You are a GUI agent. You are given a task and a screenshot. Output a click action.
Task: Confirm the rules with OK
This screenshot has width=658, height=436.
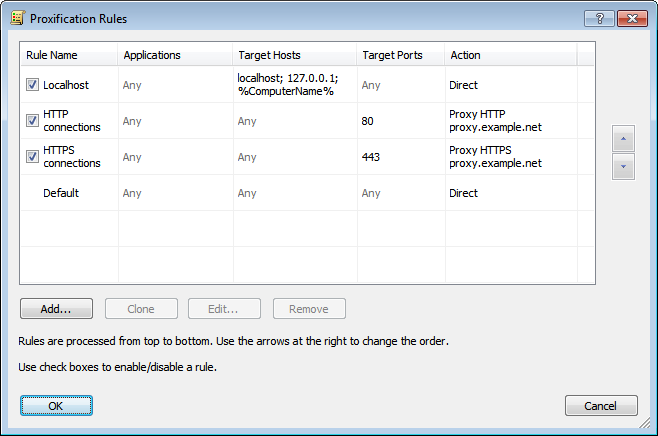[x=56, y=405]
